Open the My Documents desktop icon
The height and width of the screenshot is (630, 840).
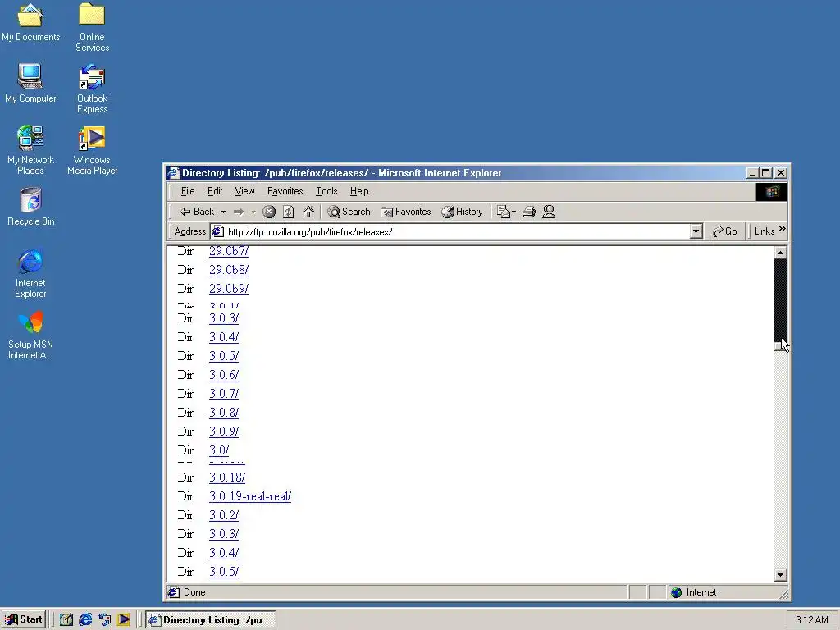[30, 22]
